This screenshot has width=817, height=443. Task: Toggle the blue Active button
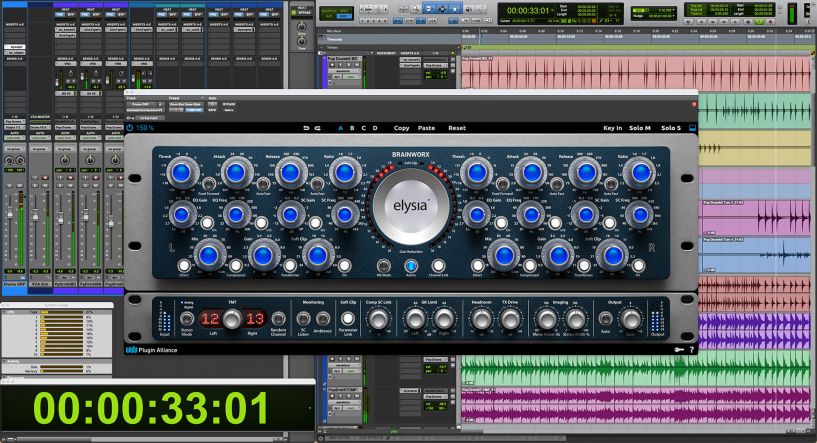(x=411, y=265)
